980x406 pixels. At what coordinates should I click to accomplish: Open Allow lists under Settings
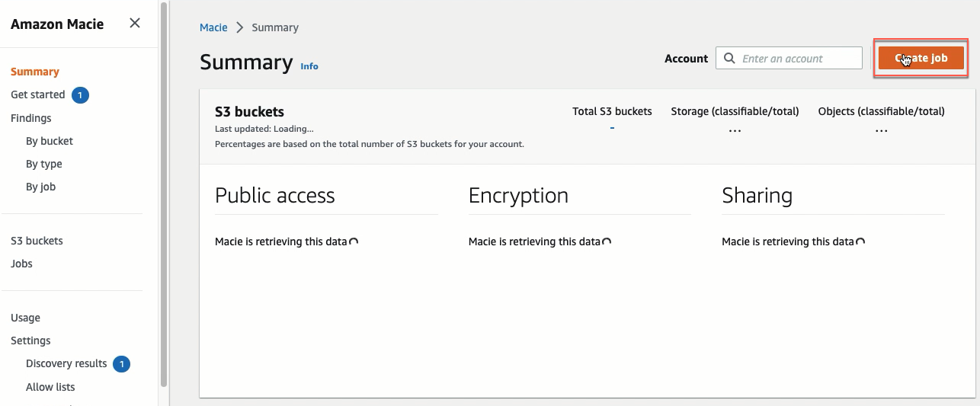(50, 387)
